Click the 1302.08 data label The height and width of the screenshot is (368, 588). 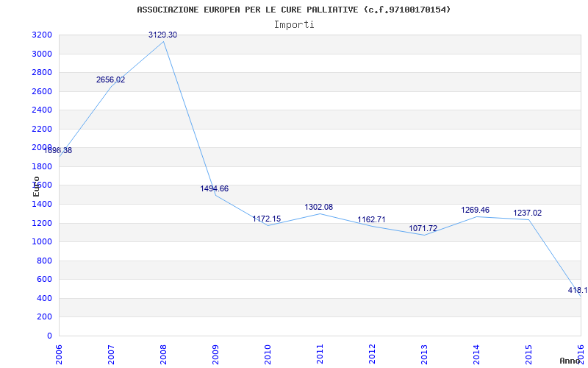click(319, 207)
